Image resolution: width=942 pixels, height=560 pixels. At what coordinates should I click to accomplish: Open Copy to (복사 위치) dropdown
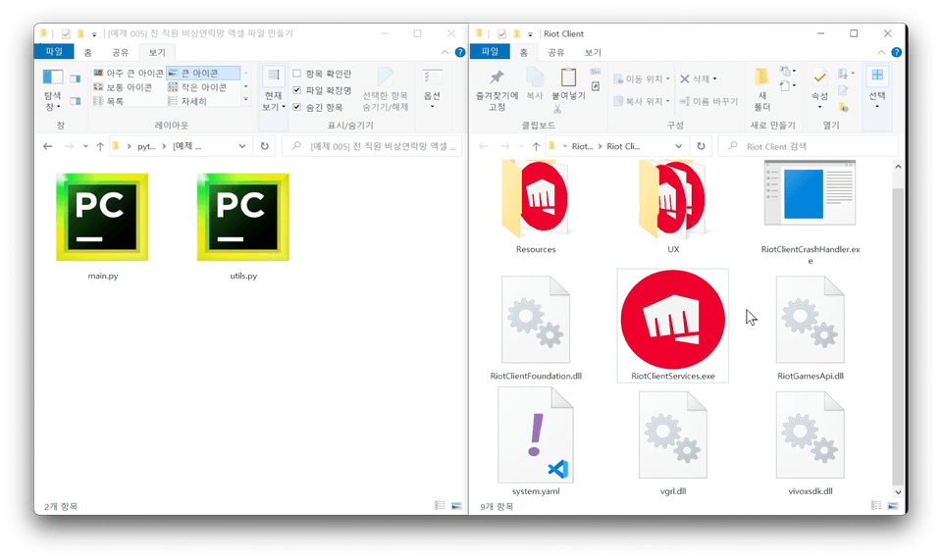pos(642,101)
